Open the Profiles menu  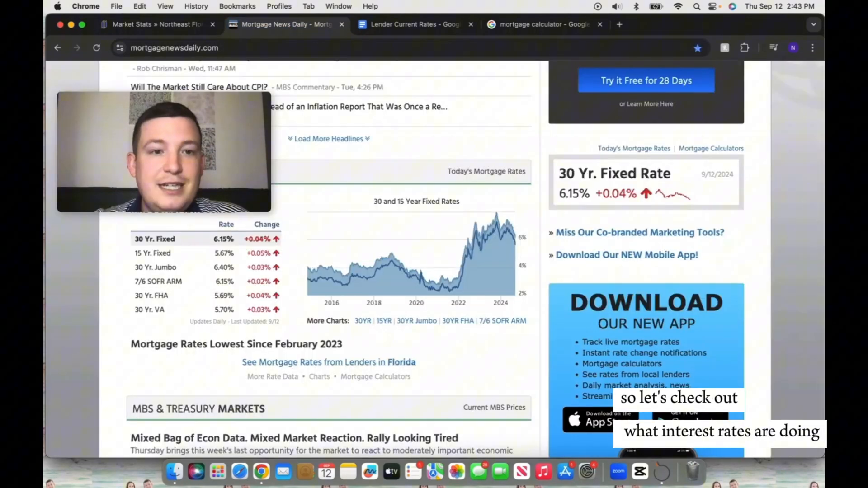[x=279, y=6]
